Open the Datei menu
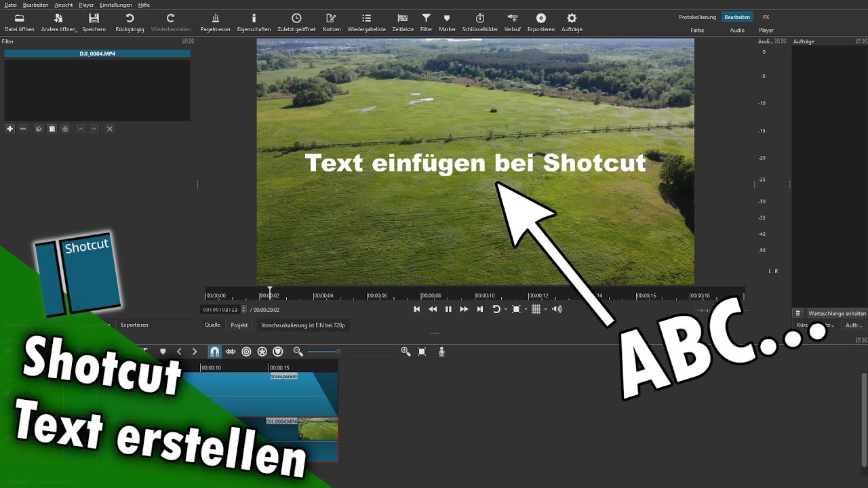Image resolution: width=868 pixels, height=488 pixels. [x=10, y=5]
